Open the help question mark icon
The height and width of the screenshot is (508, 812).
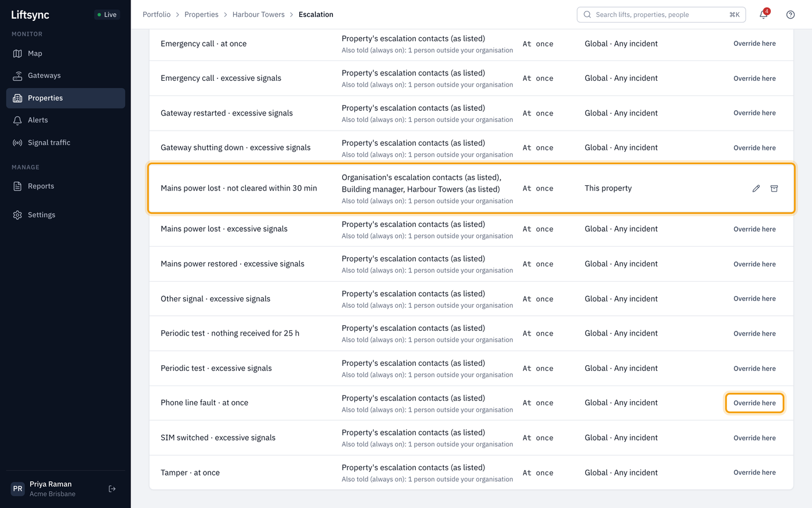point(791,15)
